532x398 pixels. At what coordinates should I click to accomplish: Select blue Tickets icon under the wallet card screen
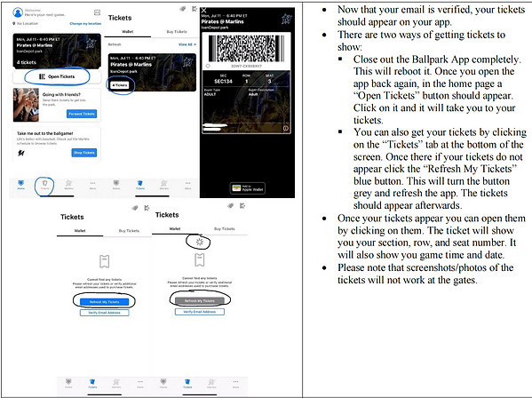[x=140, y=185]
